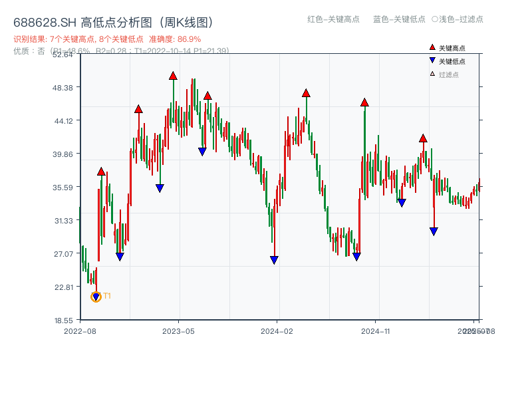Click the blue 关键低点 legend triangle icon
The width and height of the screenshot is (532, 399).
point(431,59)
